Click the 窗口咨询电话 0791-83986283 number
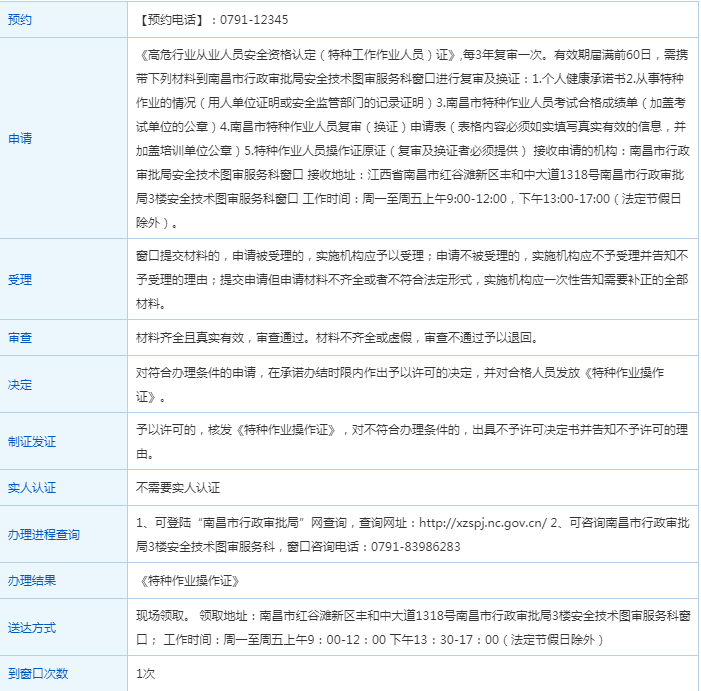The image size is (701, 691). [415, 546]
